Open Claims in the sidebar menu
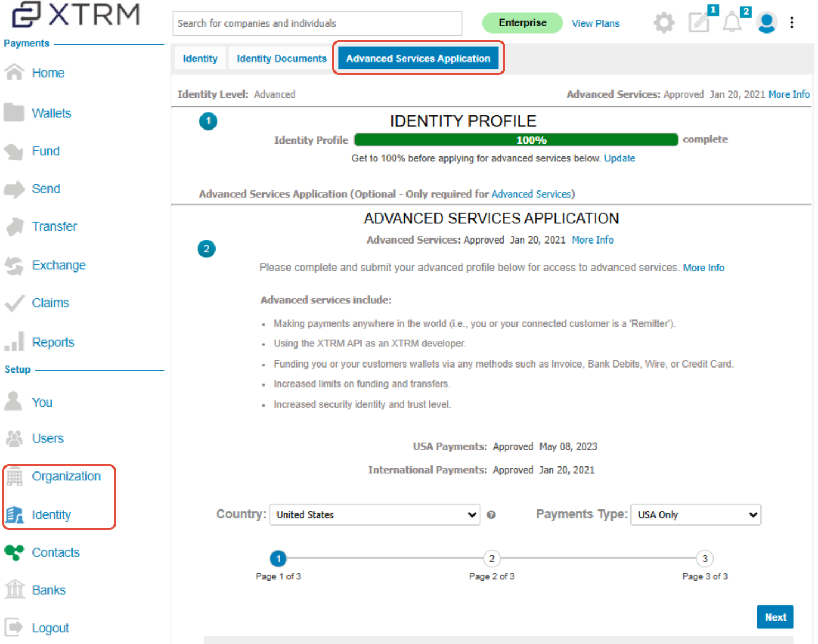 (x=50, y=303)
